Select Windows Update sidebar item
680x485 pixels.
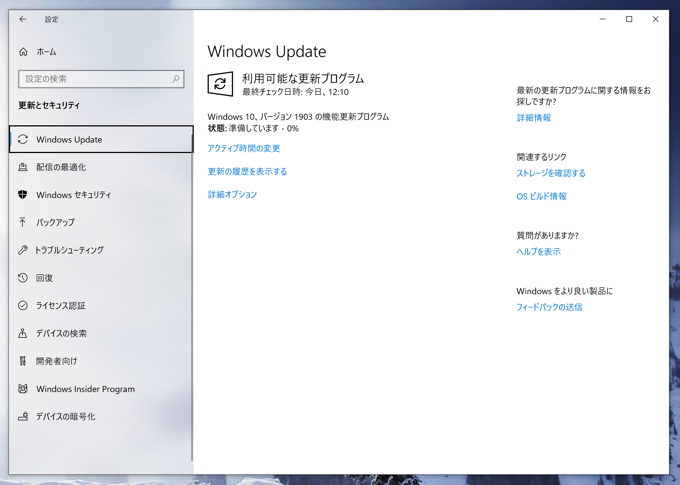tap(101, 139)
